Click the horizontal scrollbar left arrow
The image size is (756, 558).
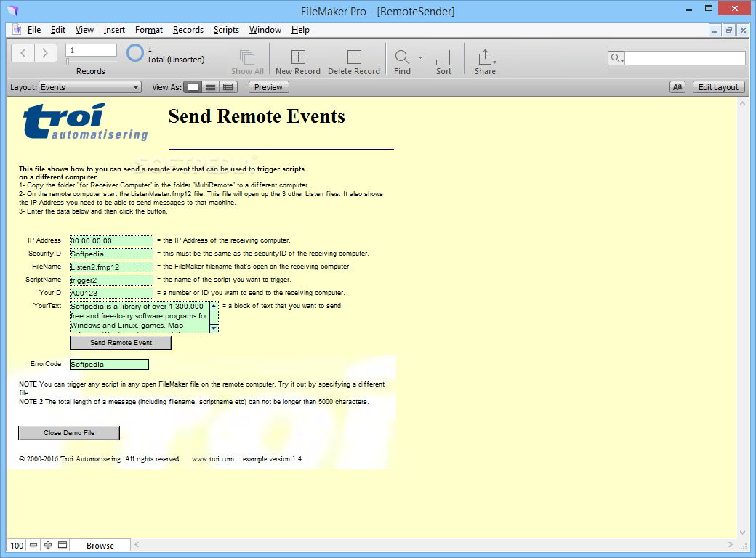coord(137,544)
